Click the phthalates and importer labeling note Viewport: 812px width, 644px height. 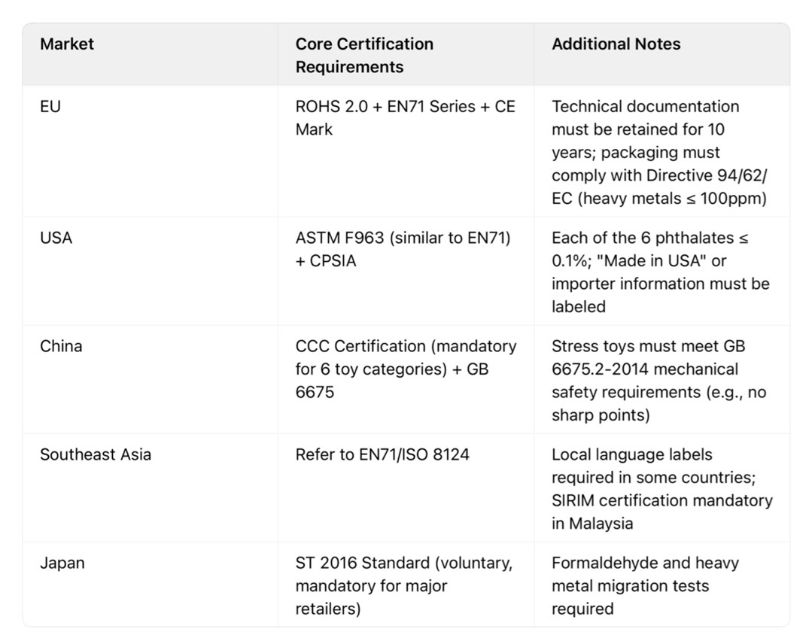point(660,272)
